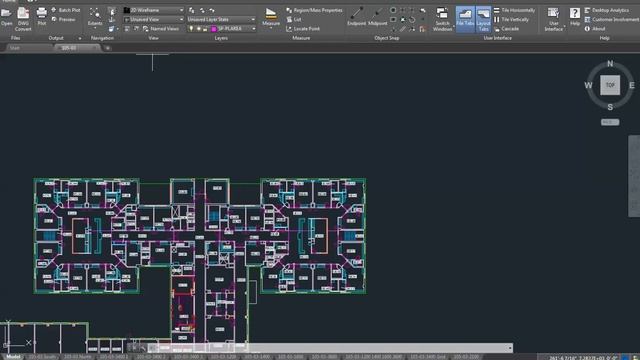640x360 pixels.
Task: Expand the Output panel launcher arrow
Action: 80,38
